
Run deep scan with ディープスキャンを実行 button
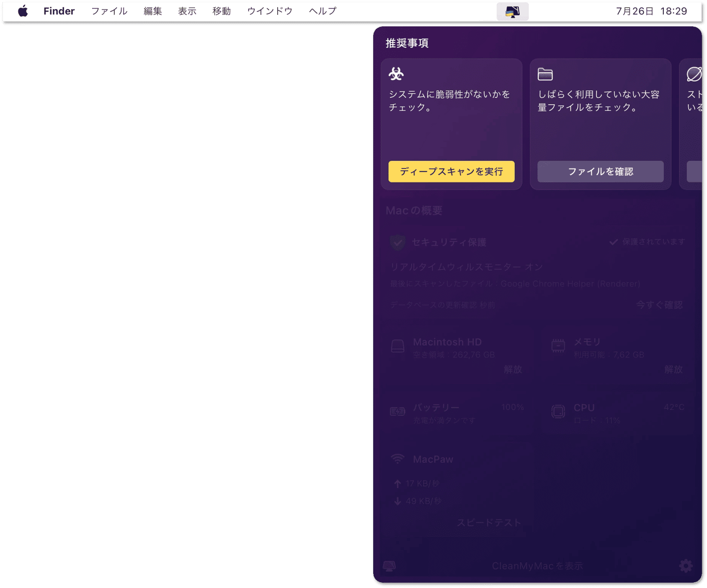coord(451,171)
